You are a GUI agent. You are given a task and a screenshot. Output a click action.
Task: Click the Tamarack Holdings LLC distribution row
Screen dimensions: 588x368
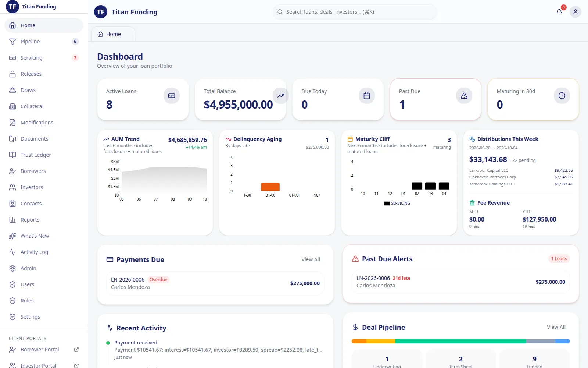(x=521, y=184)
